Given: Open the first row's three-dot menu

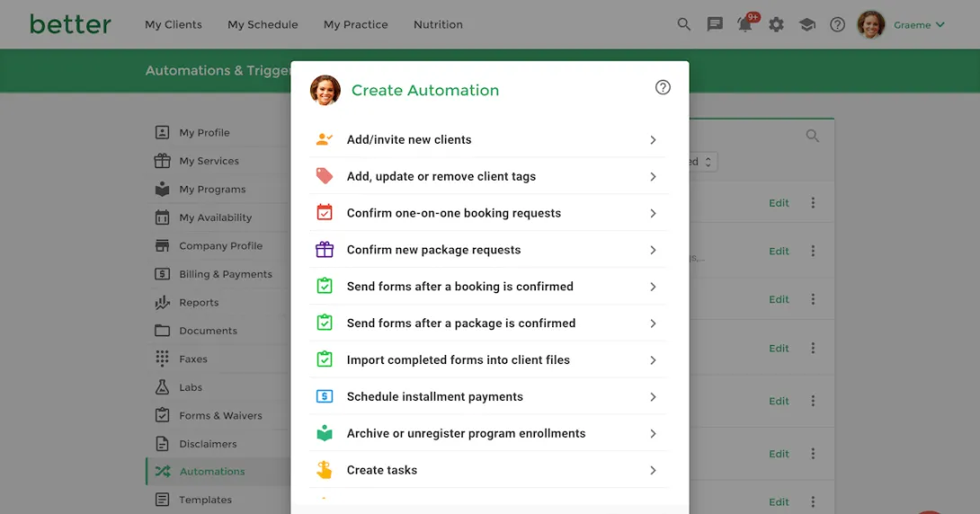Looking at the screenshot, I should [x=813, y=203].
